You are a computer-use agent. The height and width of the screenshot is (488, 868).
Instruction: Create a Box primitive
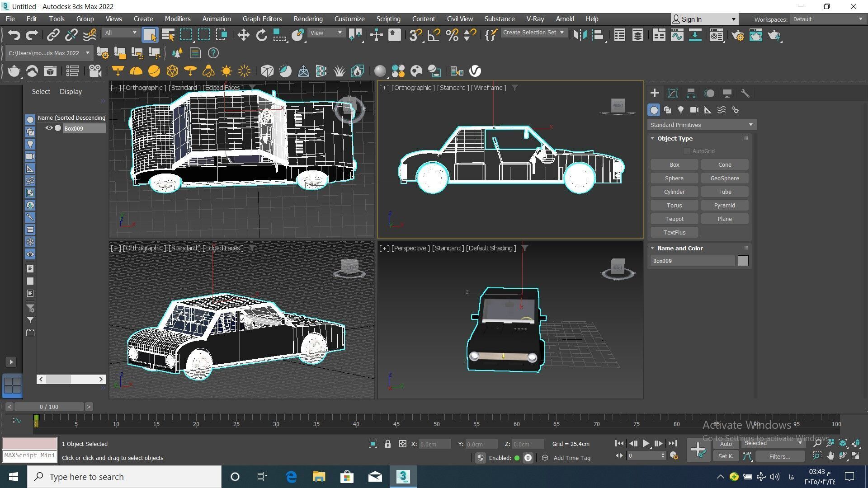(674, 164)
